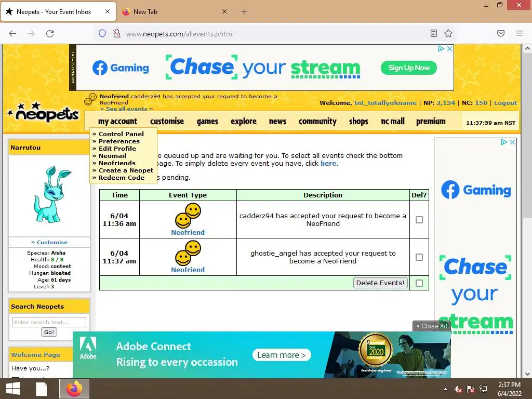Click the Go! search button

pyautogui.click(x=49, y=332)
